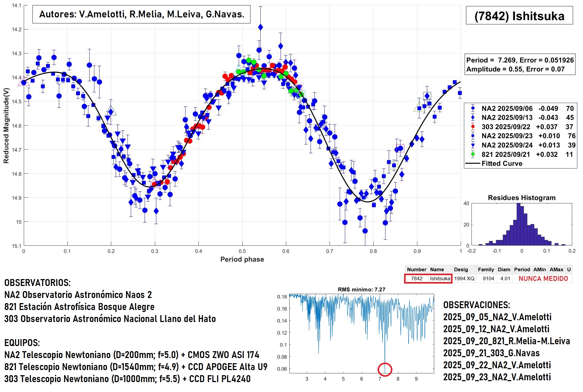The image size is (583, 392).
Task: Click the (7842) Ishitsuka title box
Action: pyautogui.click(x=519, y=16)
